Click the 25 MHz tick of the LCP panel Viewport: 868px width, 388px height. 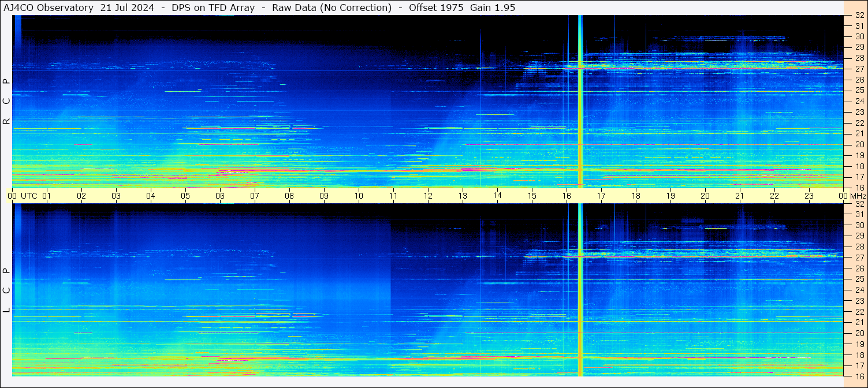click(859, 279)
